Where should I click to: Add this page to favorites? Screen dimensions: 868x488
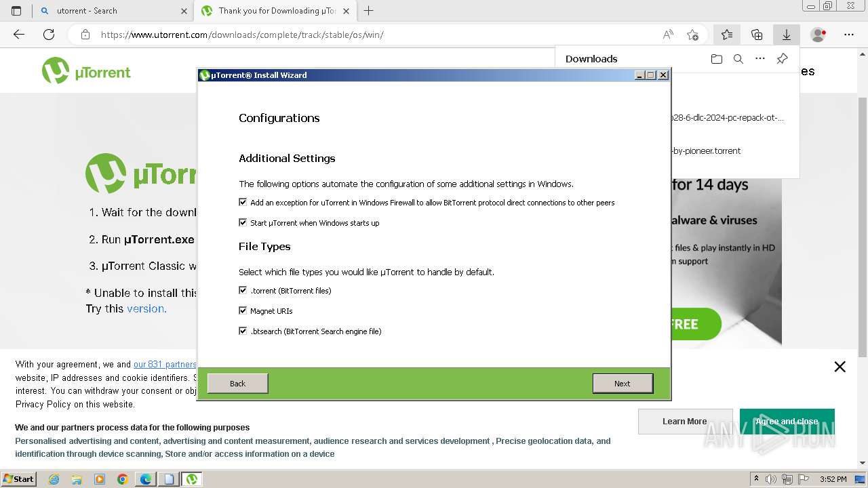pyautogui.click(x=692, y=35)
